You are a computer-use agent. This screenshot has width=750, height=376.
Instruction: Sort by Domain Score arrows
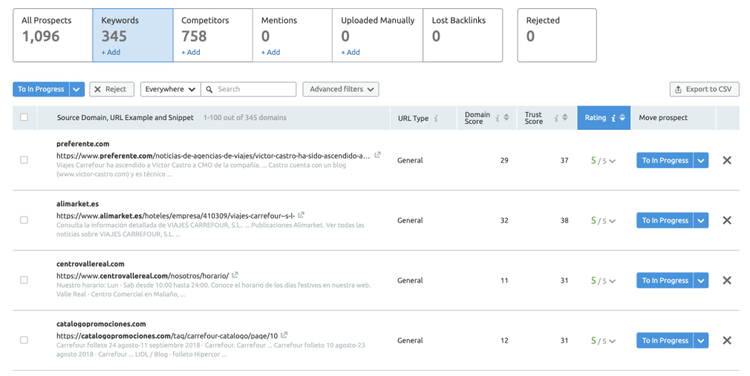coord(507,118)
